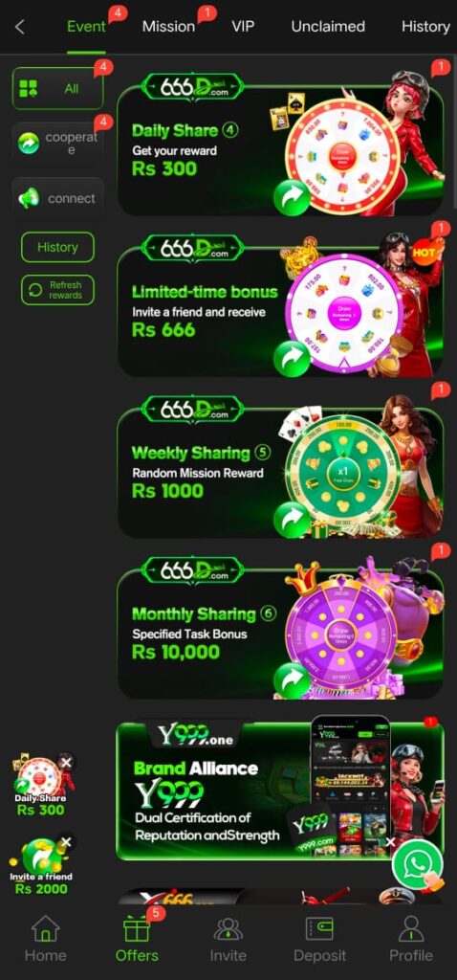The width and height of the screenshot is (457, 980).
Task: Close the floating Daily Share widget
Action: click(x=66, y=763)
